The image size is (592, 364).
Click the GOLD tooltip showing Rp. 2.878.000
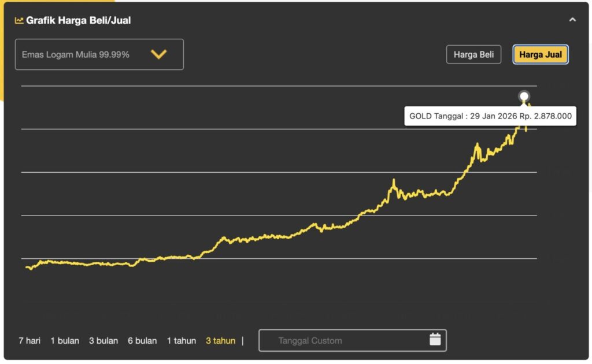coord(490,116)
